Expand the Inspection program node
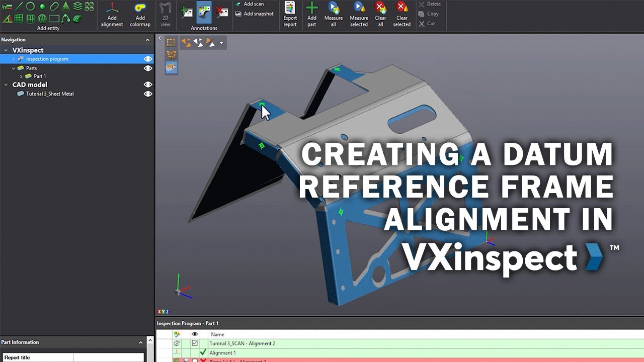Screen dimensions: 644x362 (x=14, y=59)
